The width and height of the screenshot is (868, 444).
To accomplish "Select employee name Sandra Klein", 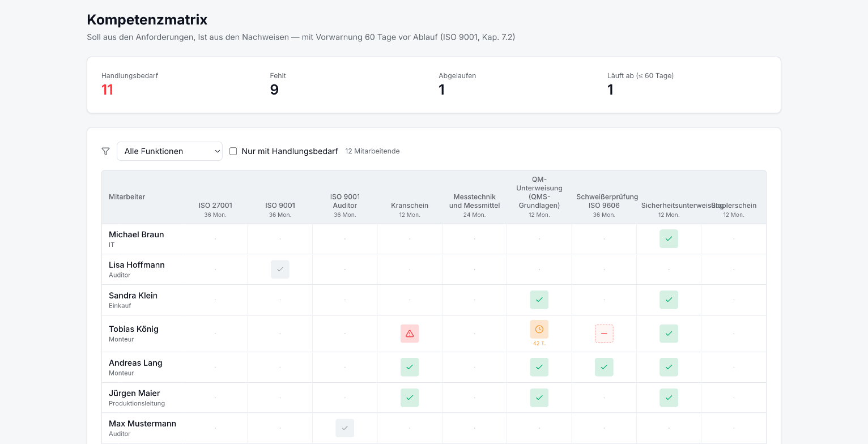I will [x=133, y=296].
